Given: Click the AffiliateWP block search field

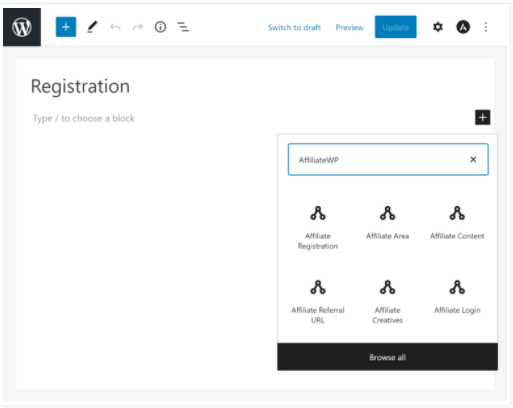Looking at the screenshot, I should pyautogui.click(x=388, y=160).
